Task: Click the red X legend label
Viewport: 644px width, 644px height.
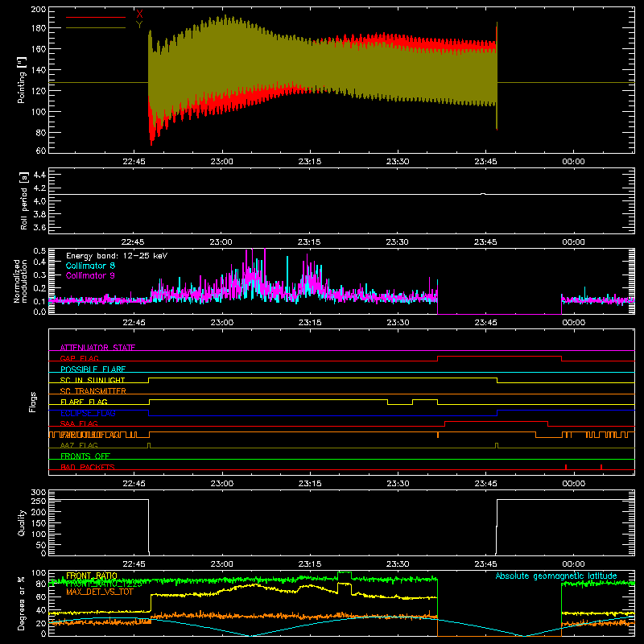Action: pos(139,14)
